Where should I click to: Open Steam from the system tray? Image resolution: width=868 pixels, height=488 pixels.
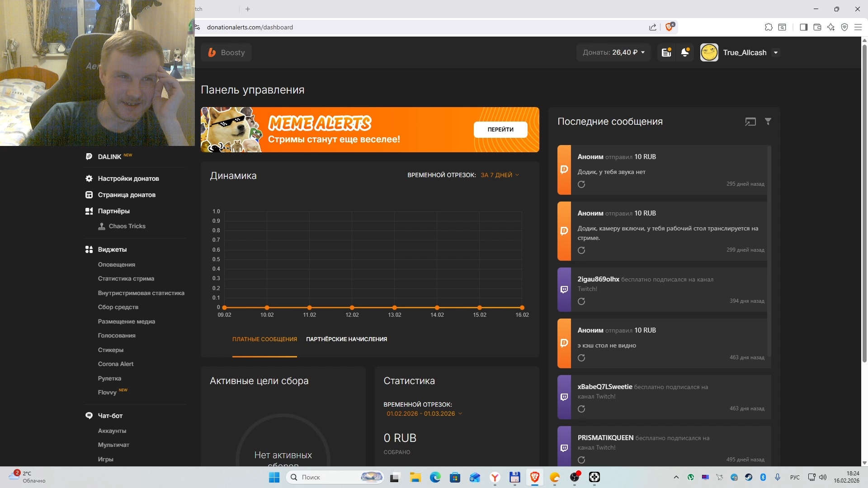tap(749, 477)
